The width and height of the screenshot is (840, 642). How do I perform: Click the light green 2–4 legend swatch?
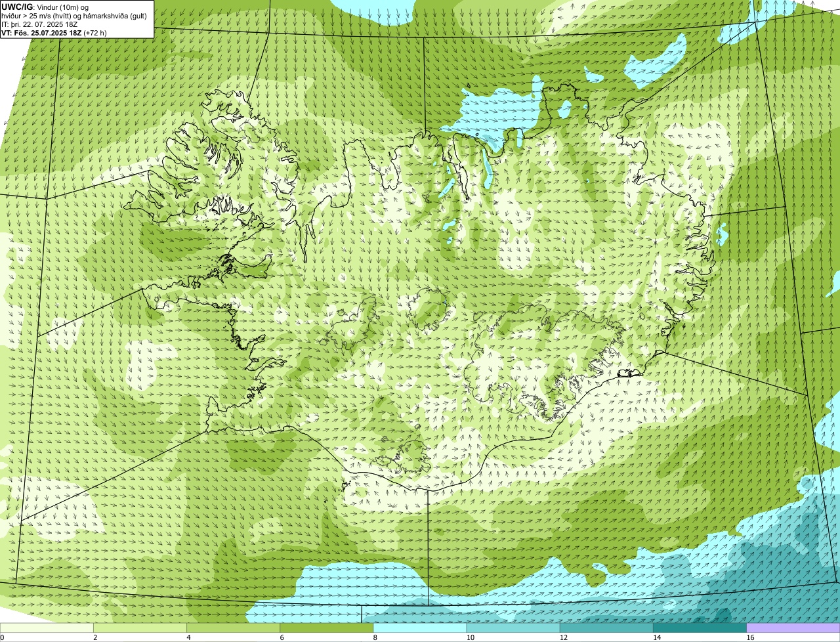tap(140, 628)
